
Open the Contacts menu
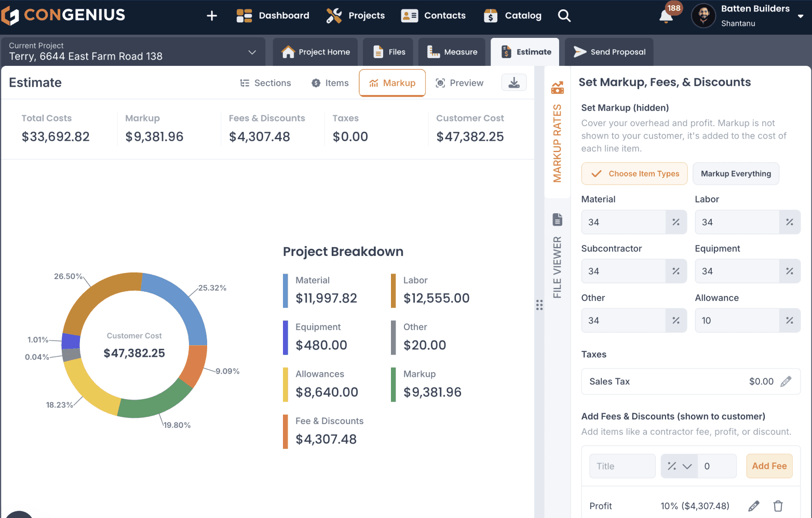click(434, 16)
